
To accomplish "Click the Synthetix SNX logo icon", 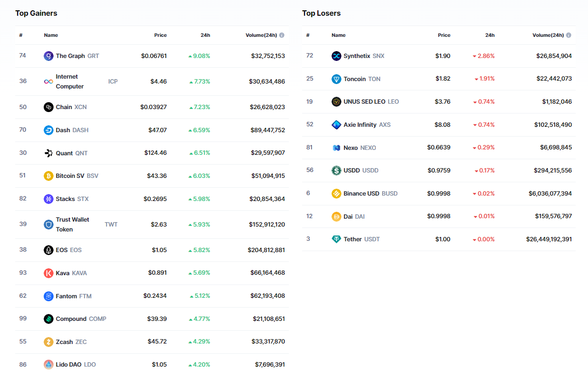I will click(336, 56).
